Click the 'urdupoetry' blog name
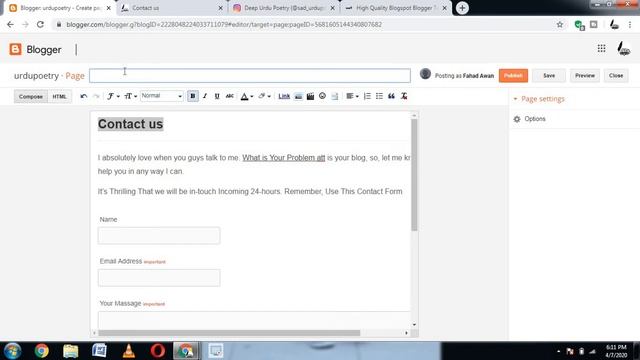The height and width of the screenshot is (360, 640). click(x=36, y=76)
